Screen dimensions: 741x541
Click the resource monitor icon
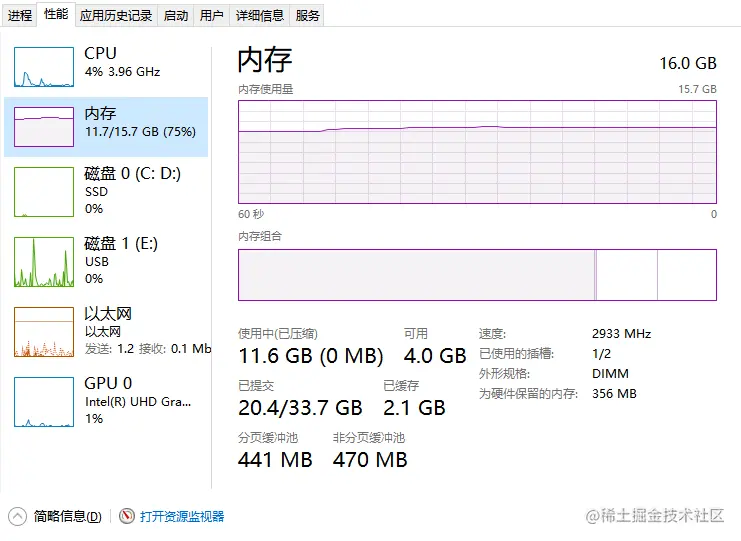point(127,516)
